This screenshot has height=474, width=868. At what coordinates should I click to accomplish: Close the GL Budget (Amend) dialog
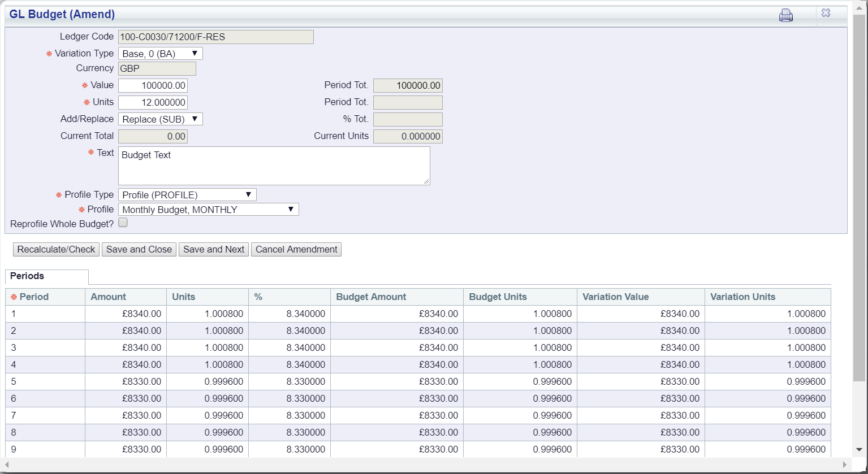pos(826,13)
